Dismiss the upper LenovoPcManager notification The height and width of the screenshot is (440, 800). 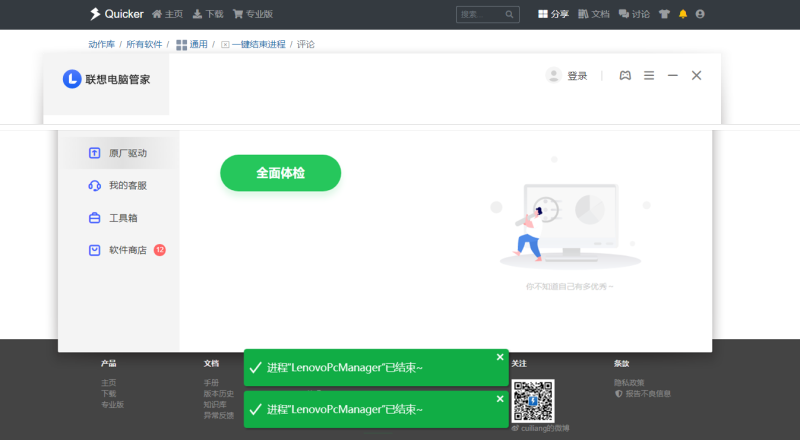pos(500,357)
